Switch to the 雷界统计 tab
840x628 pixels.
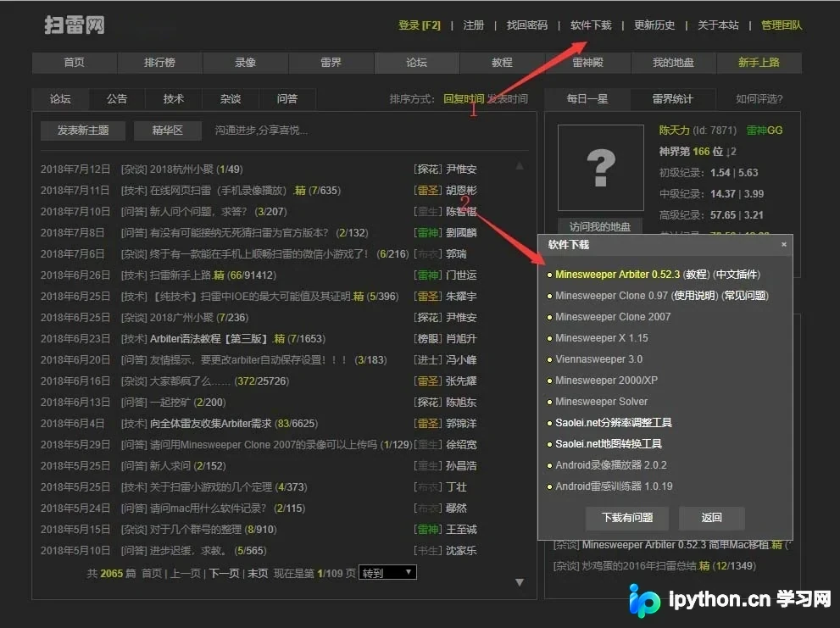click(672, 99)
